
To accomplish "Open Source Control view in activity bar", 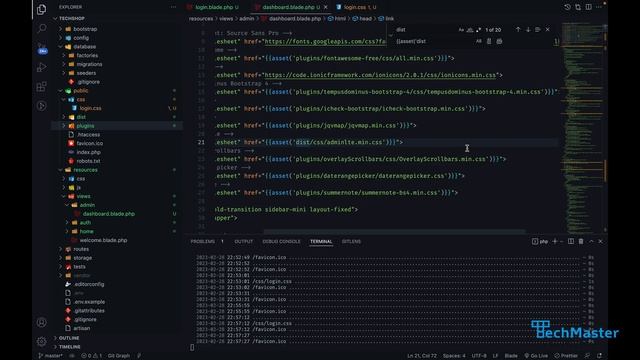I will click(x=42, y=47).
